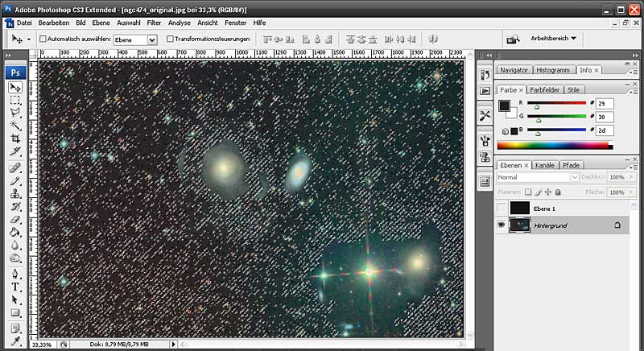The height and width of the screenshot is (351, 644).
Task: Toggle lock position in Fixieren row
Action: pyautogui.click(x=548, y=192)
